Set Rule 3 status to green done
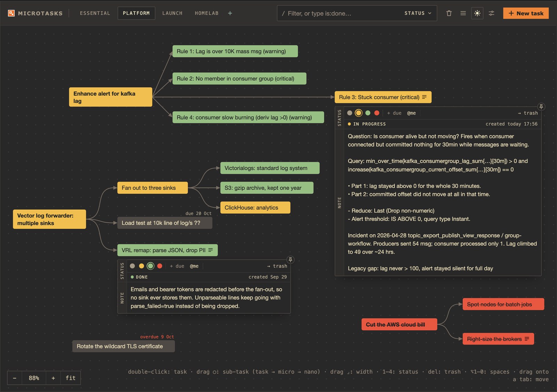This screenshot has width=557, height=392. pyautogui.click(x=368, y=113)
